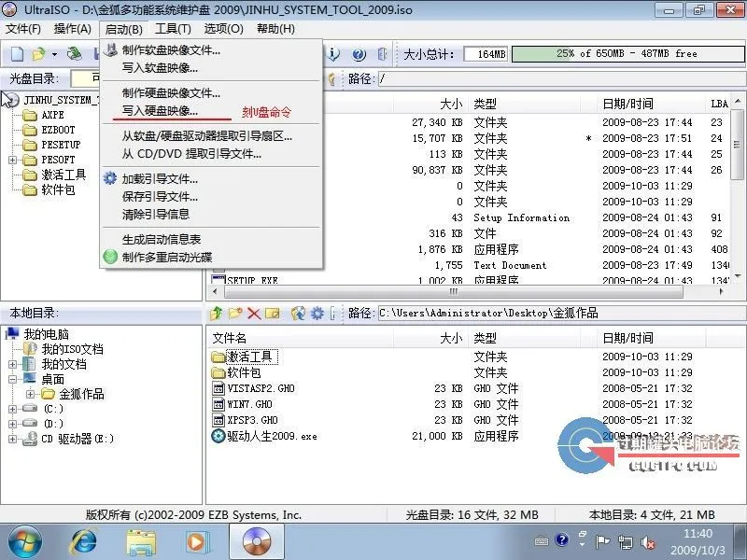Launch Internet Explorer from the taskbar

coord(82,539)
